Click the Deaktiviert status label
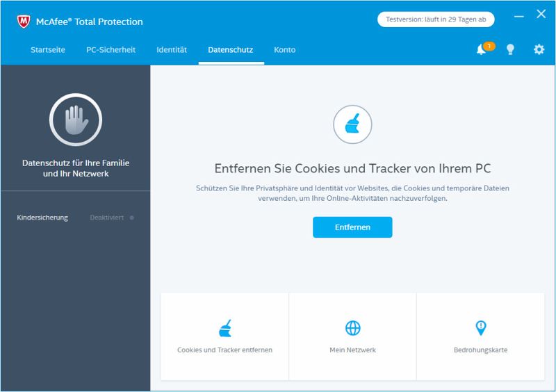This screenshot has width=556, height=392. pos(107,218)
